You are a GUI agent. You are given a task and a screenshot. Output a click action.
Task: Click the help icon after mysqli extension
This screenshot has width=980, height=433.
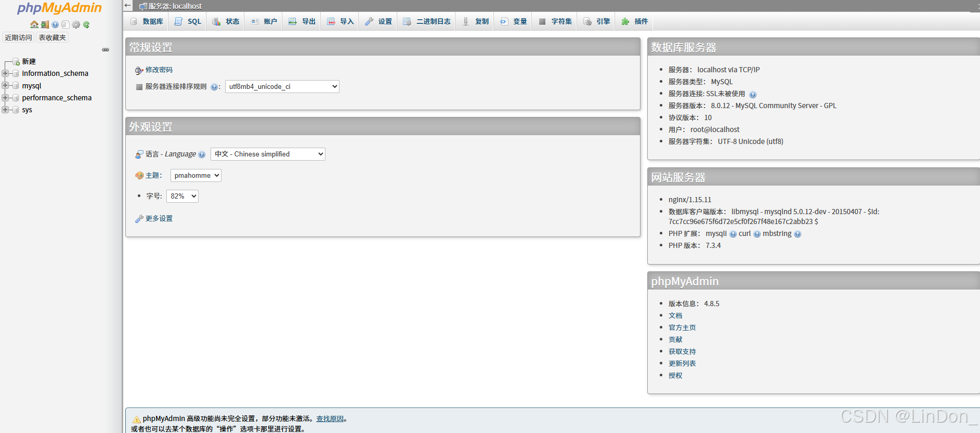point(733,234)
